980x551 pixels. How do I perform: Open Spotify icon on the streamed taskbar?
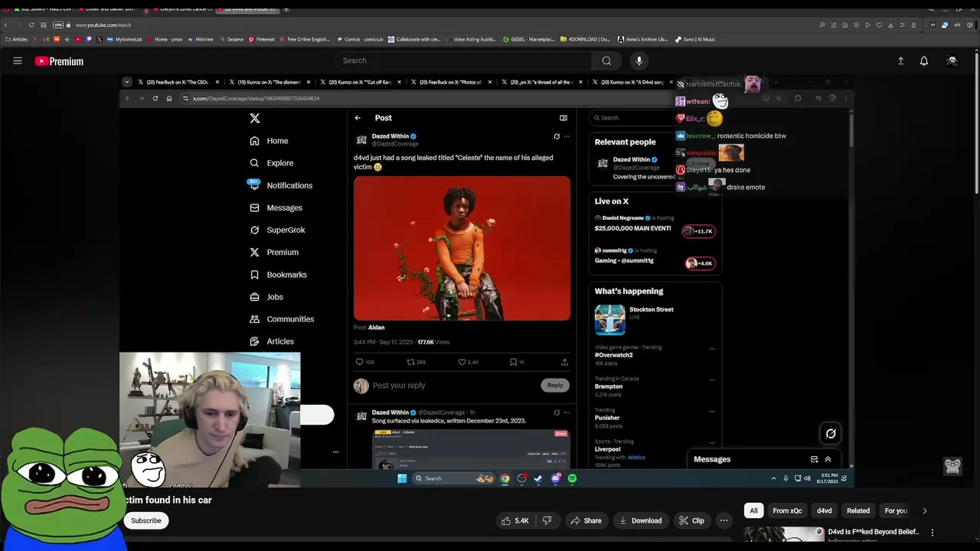572,478
